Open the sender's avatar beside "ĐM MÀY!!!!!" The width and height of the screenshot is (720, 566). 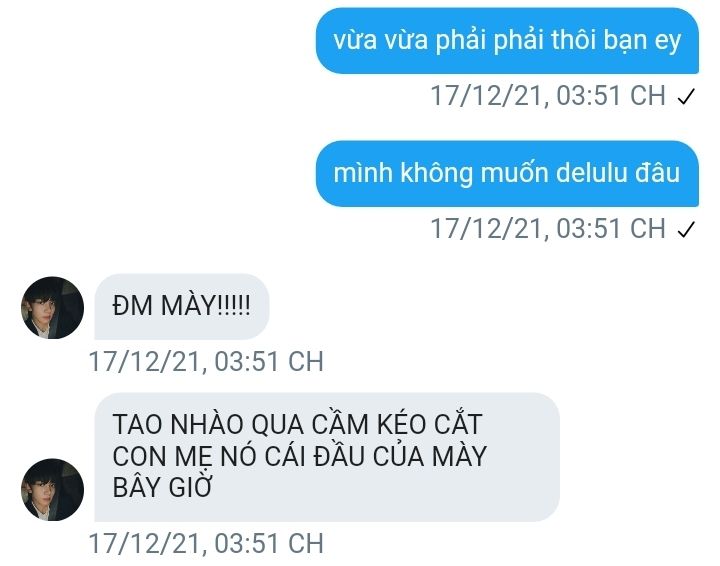coord(52,307)
